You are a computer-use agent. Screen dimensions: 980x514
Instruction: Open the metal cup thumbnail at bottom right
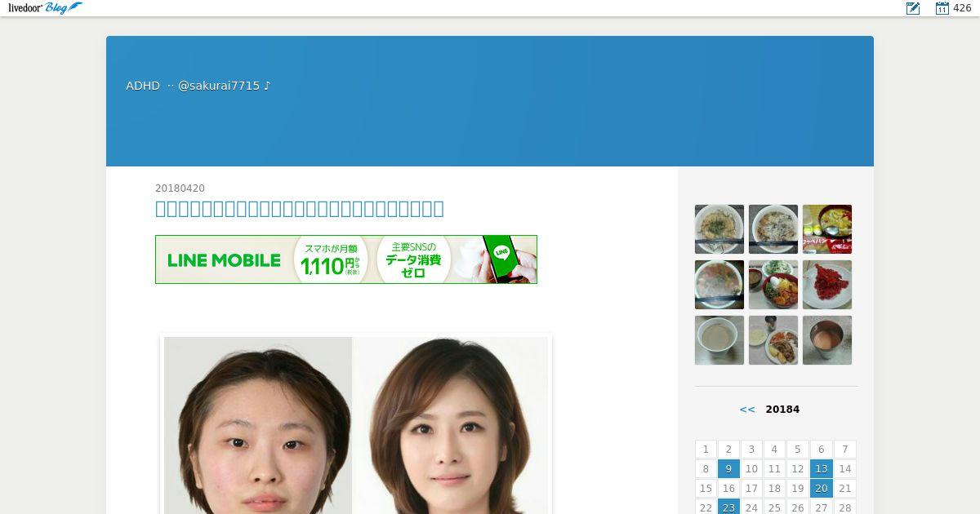pyautogui.click(x=827, y=340)
